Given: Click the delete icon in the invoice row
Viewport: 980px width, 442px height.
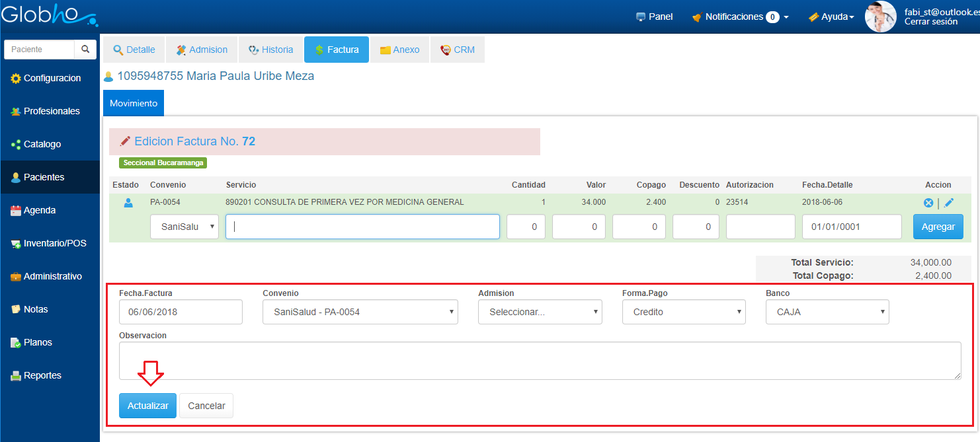Looking at the screenshot, I should tap(928, 203).
